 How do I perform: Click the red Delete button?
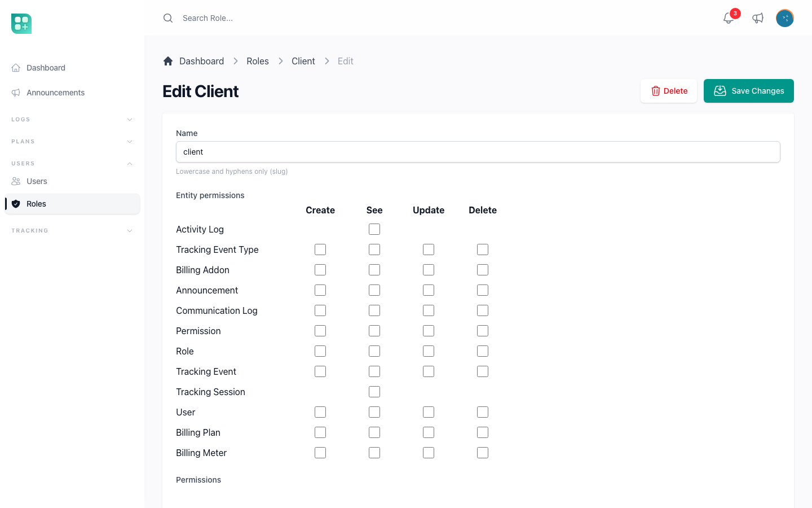669,91
